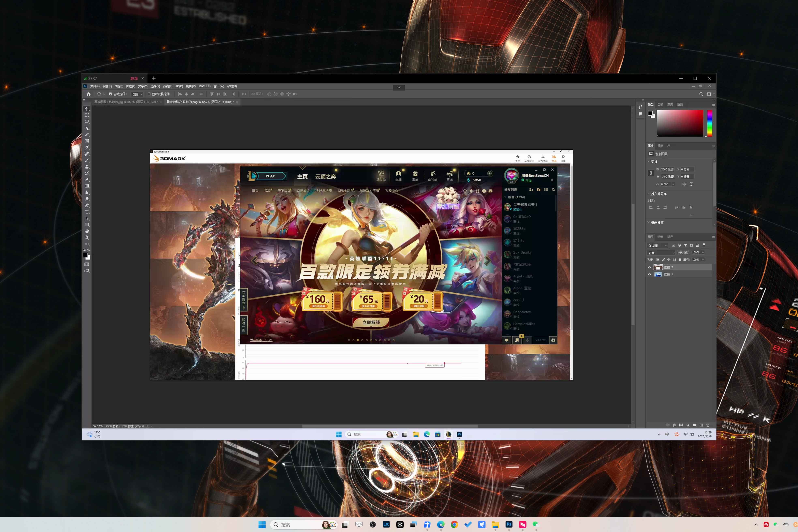The height and width of the screenshot is (532, 798).
Task: Click ellipsis under align buttons in Properties
Action: pyautogui.click(x=692, y=215)
